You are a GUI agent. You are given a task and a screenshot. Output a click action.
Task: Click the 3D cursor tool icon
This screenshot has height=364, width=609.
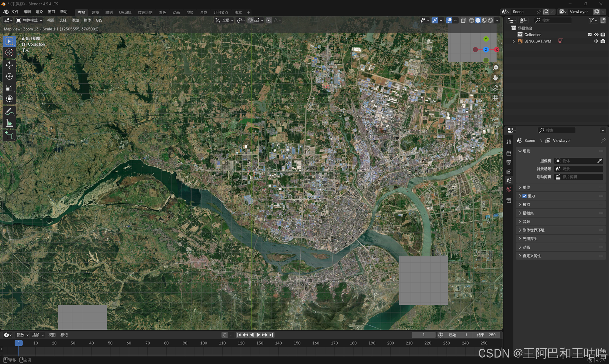click(9, 53)
